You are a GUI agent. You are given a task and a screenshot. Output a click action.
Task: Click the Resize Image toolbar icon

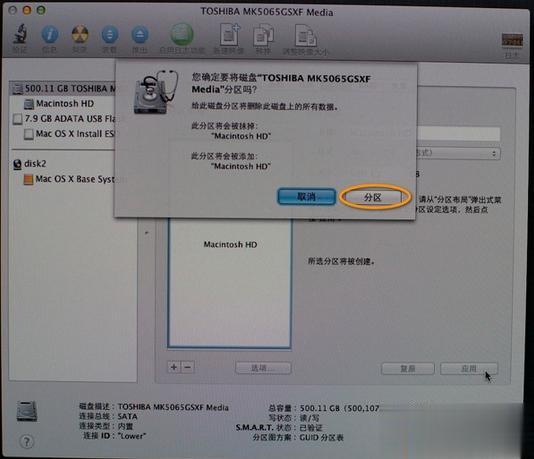[x=306, y=35]
